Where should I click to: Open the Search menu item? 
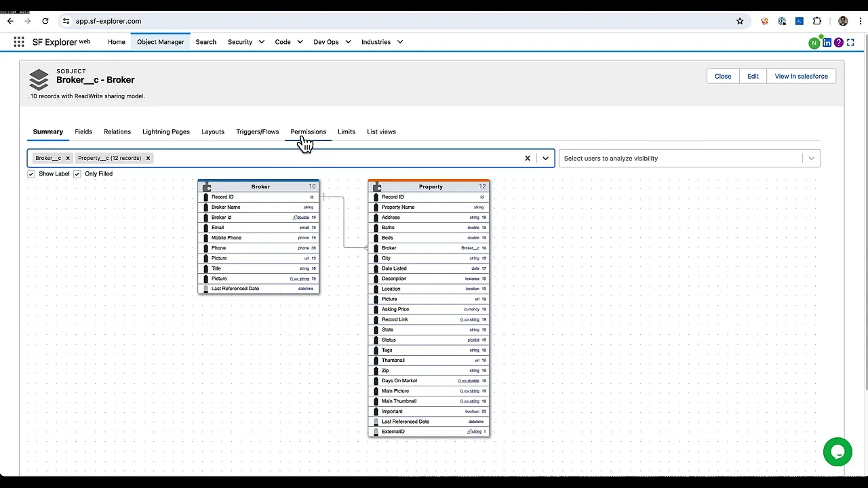[x=206, y=42]
